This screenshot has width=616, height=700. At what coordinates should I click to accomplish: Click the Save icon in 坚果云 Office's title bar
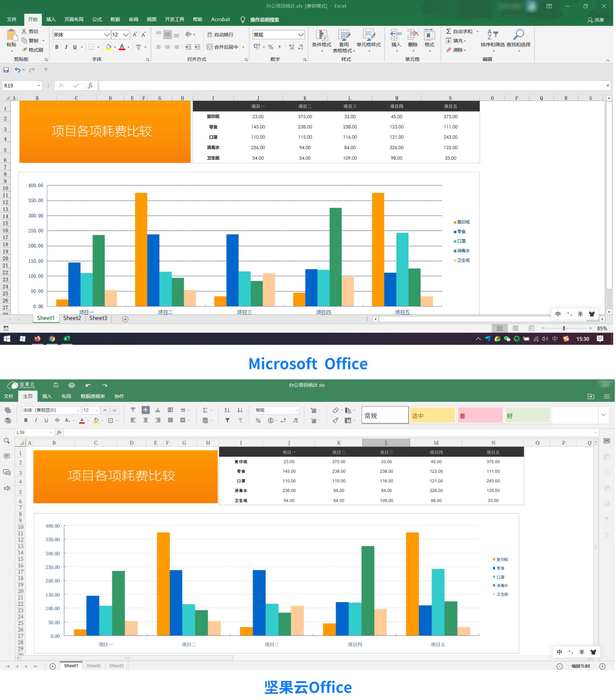point(56,385)
